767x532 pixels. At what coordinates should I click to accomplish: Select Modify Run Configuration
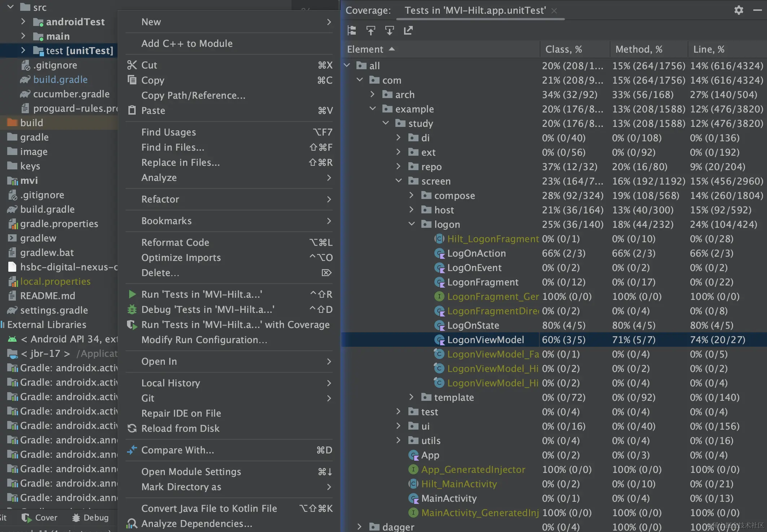pos(229,340)
